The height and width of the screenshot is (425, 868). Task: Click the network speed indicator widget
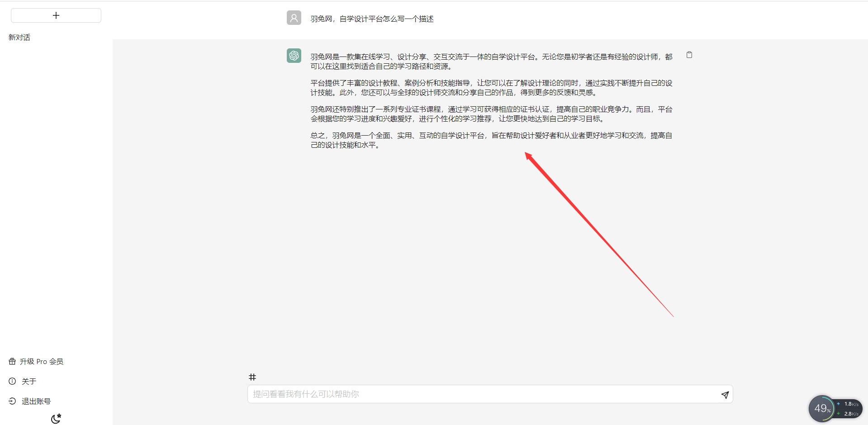pos(849,409)
